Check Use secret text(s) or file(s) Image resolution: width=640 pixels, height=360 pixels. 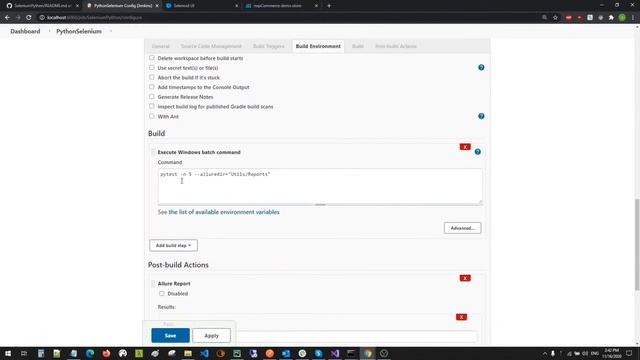[x=152, y=68]
